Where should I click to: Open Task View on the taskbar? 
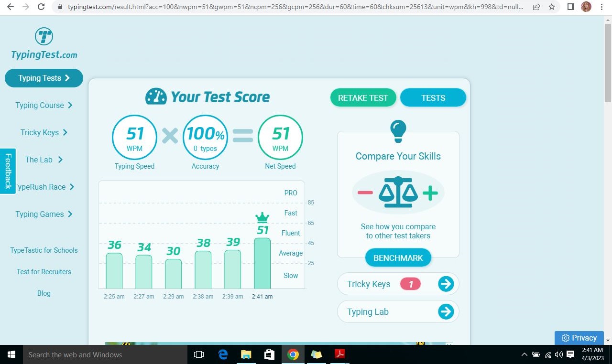[199, 354]
